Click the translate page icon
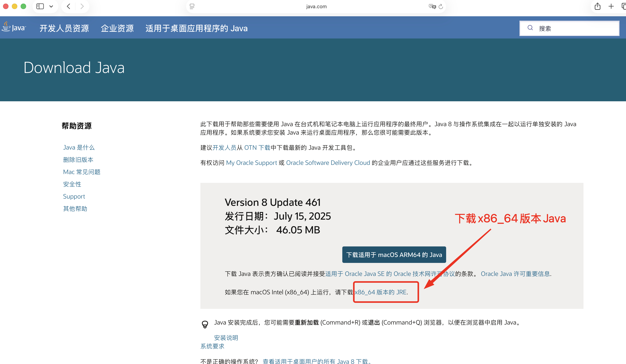Screen dimensions: 626x364 (432, 7)
